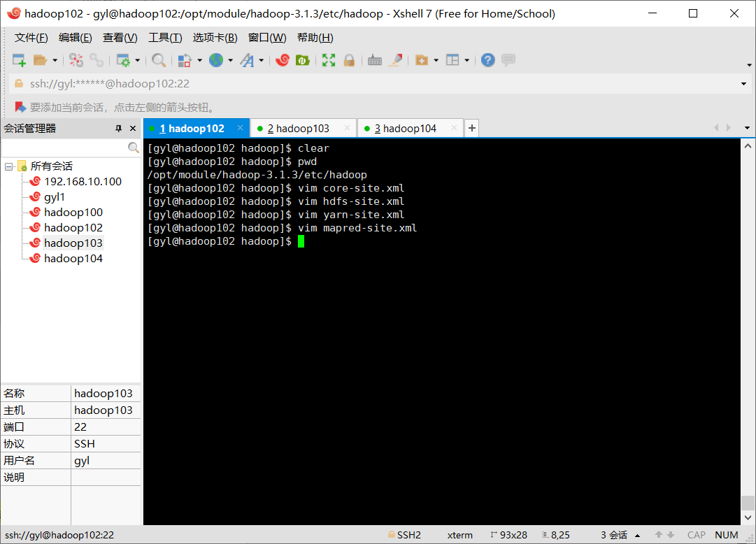This screenshot has height=544, width=756.
Task: Click the Disconnect toolbar icon
Action: (76, 60)
